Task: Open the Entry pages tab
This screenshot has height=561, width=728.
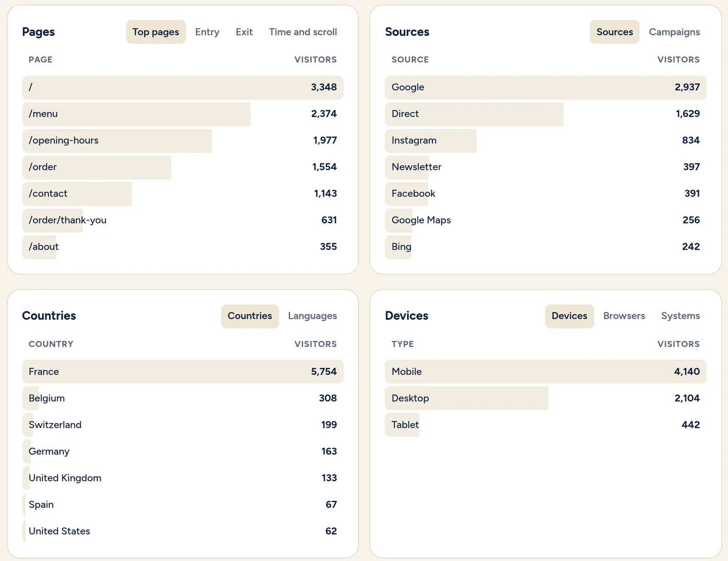Action: (207, 32)
